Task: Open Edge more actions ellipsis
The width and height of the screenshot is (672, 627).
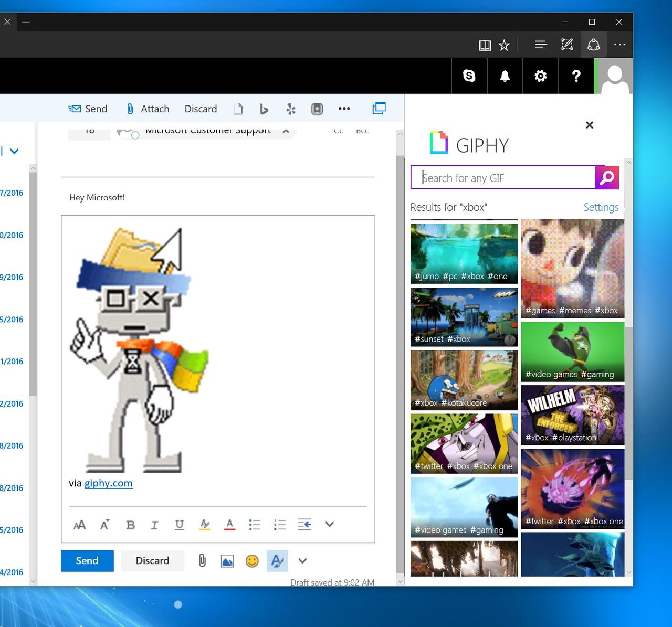Action: pyautogui.click(x=620, y=45)
